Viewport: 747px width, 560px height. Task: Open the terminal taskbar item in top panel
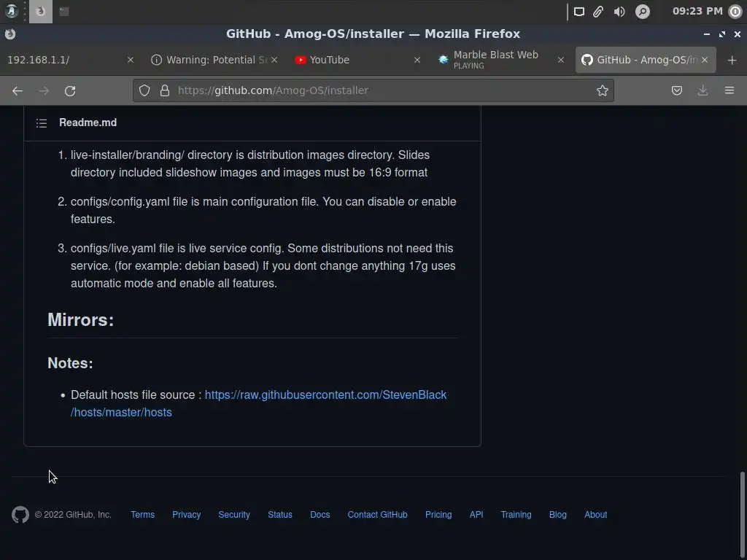[x=64, y=12]
